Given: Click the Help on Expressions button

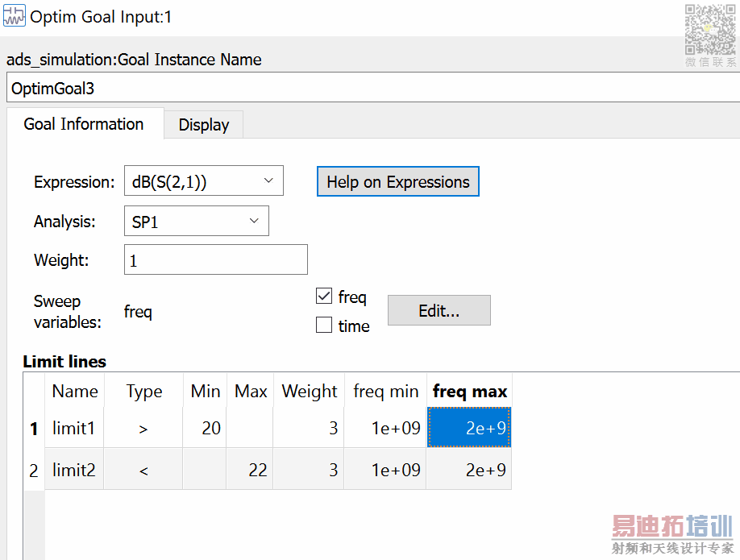Looking at the screenshot, I should pos(397,182).
